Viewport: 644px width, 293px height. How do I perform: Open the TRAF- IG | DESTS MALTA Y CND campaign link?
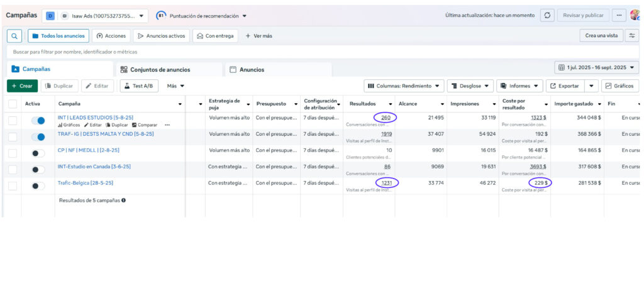coord(106,134)
